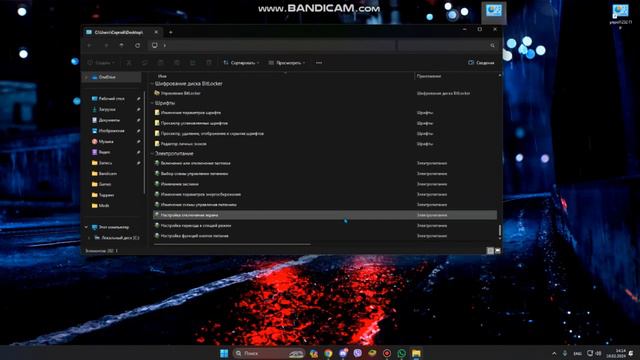Click the address bar path chevron
Screen dimensions: 640x360
click(x=164, y=45)
